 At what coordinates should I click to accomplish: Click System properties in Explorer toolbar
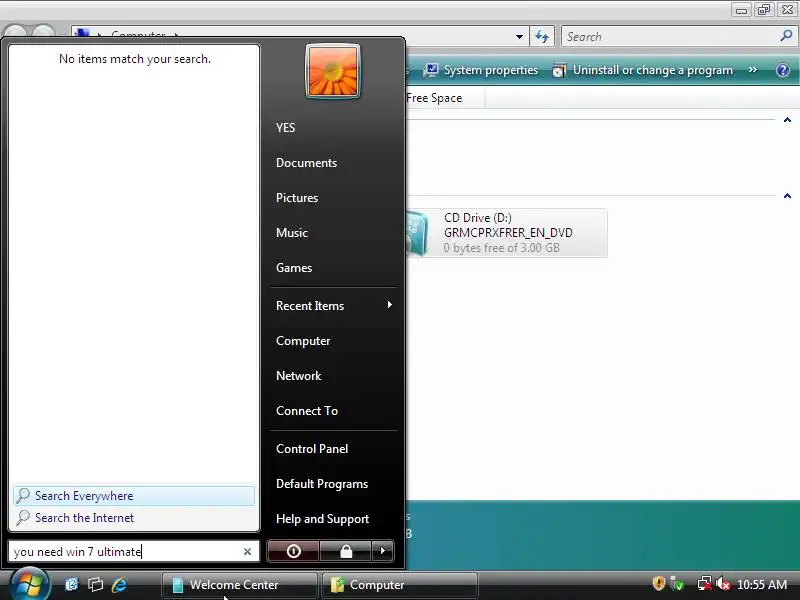pyautogui.click(x=481, y=70)
